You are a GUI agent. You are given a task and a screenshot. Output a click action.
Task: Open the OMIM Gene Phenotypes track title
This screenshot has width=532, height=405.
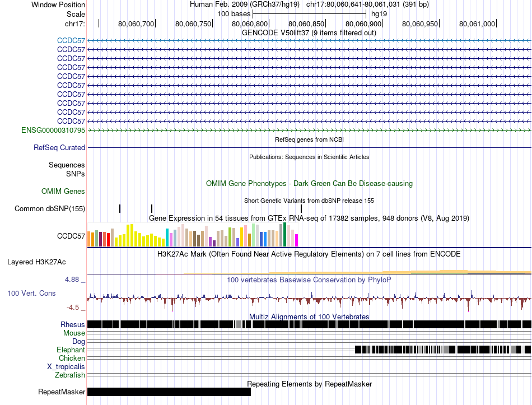point(309,184)
